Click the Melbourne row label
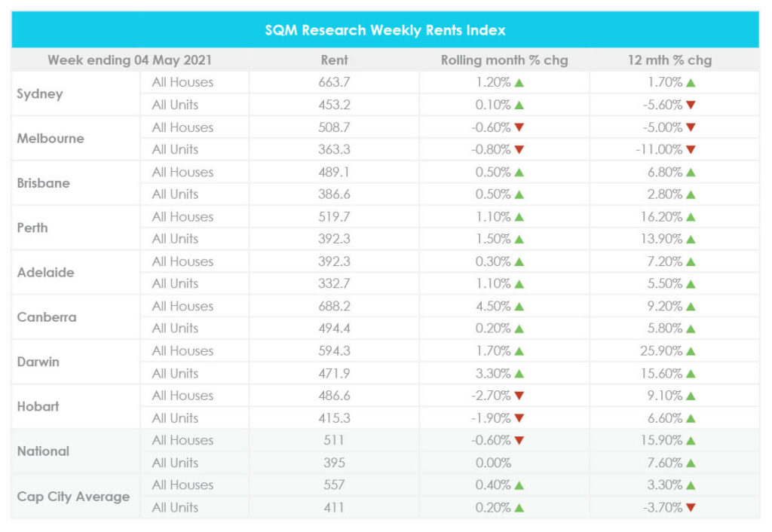The width and height of the screenshot is (772, 532). pyautogui.click(x=51, y=139)
